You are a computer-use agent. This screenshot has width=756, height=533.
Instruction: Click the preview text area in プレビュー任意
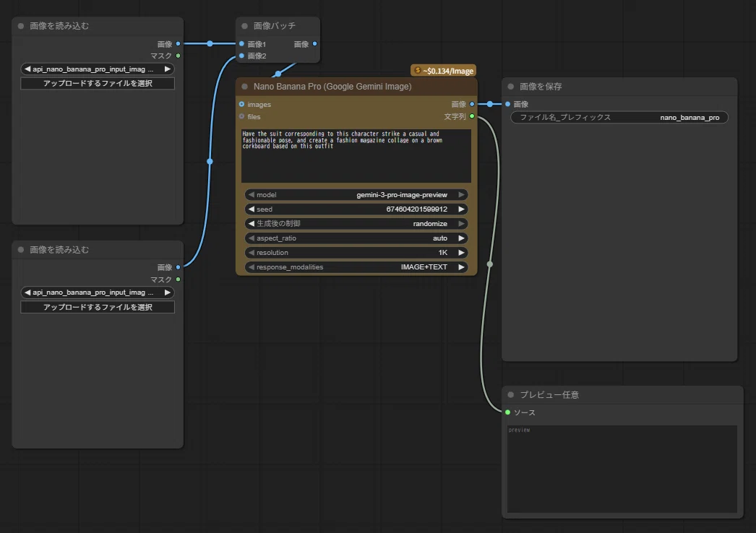(622, 469)
